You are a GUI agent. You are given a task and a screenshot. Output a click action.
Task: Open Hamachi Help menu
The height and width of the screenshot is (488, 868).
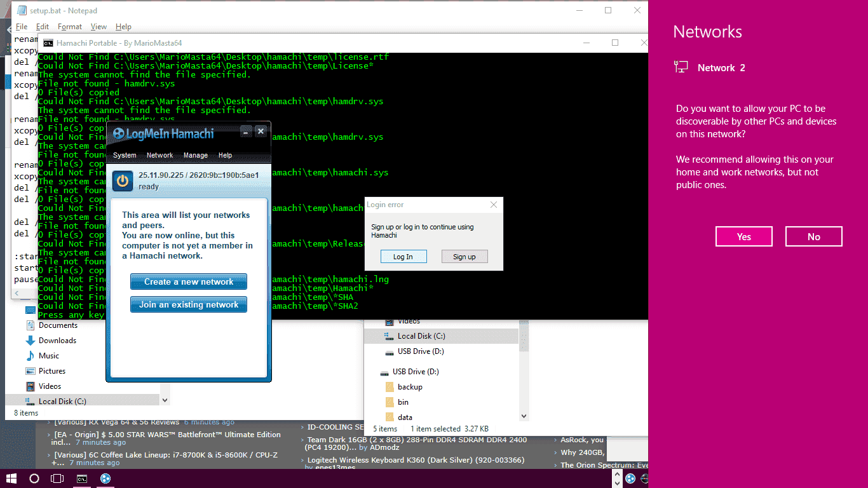click(225, 155)
